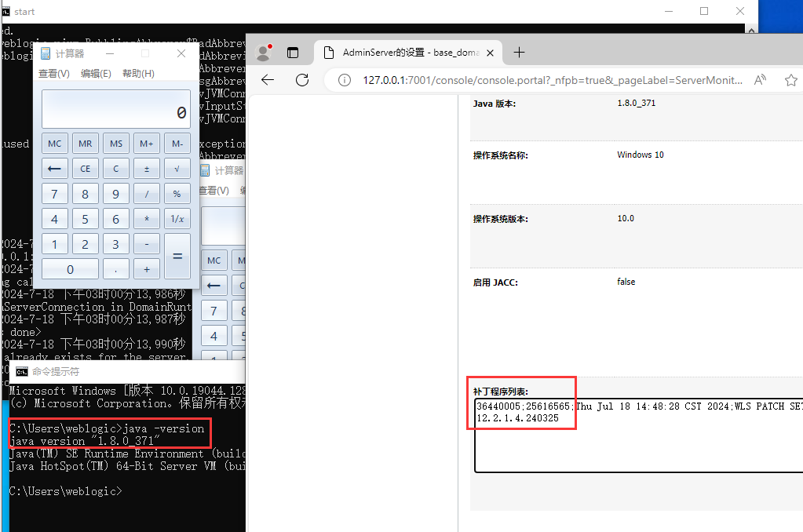Click digit 4 in front calculator
Viewport: 803px width, 532px height.
(x=55, y=219)
